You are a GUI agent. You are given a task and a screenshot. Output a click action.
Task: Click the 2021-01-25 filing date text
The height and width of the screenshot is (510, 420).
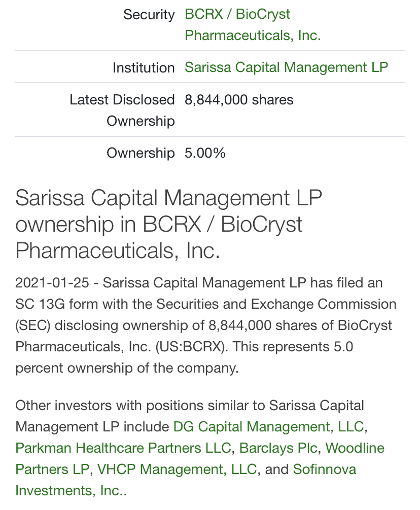coord(52,283)
